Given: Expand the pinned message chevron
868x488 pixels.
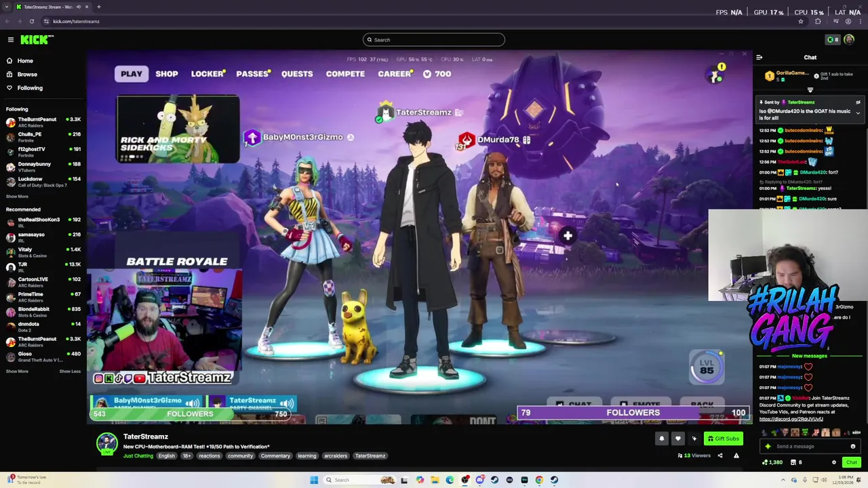Looking at the screenshot, I should pyautogui.click(x=858, y=113).
